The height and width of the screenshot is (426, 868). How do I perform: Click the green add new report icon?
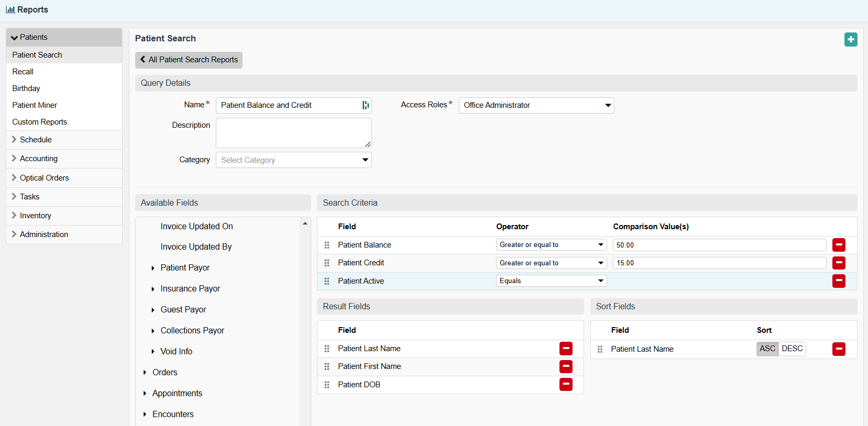click(x=851, y=39)
